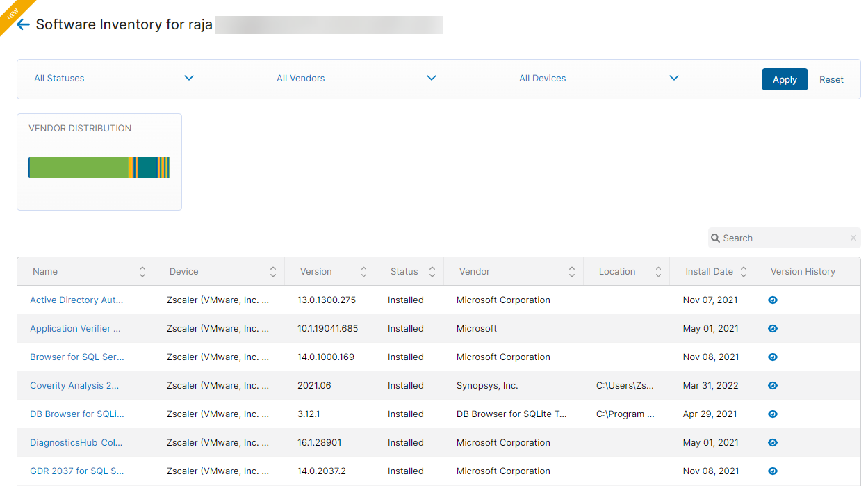Image resolution: width=868 pixels, height=486 pixels.
Task: Open the DB Browser for SQLite software link
Action: [x=76, y=414]
